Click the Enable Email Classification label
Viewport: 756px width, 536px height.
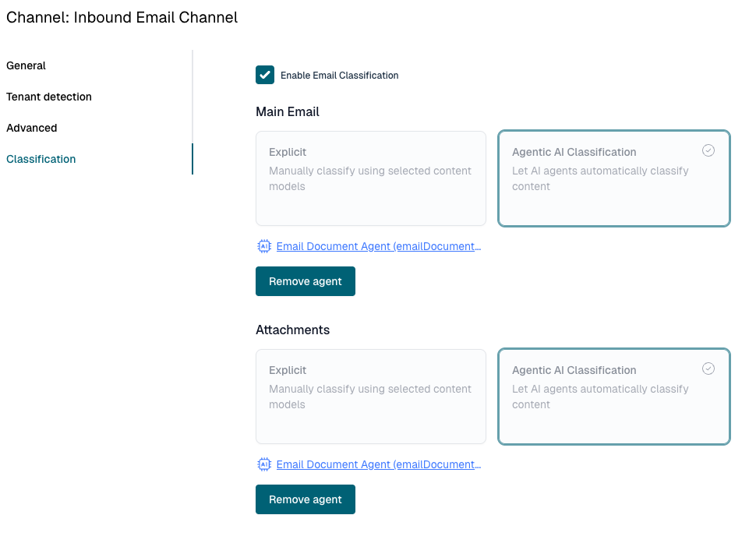click(340, 76)
